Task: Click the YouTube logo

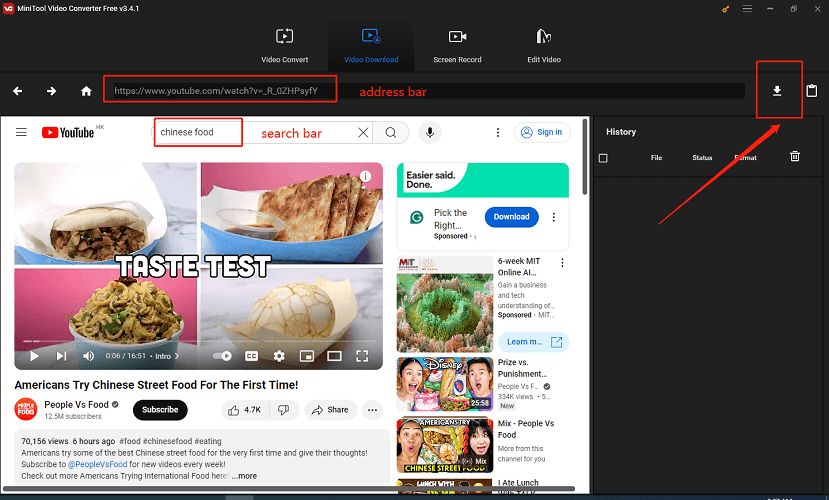Action: 68,132
